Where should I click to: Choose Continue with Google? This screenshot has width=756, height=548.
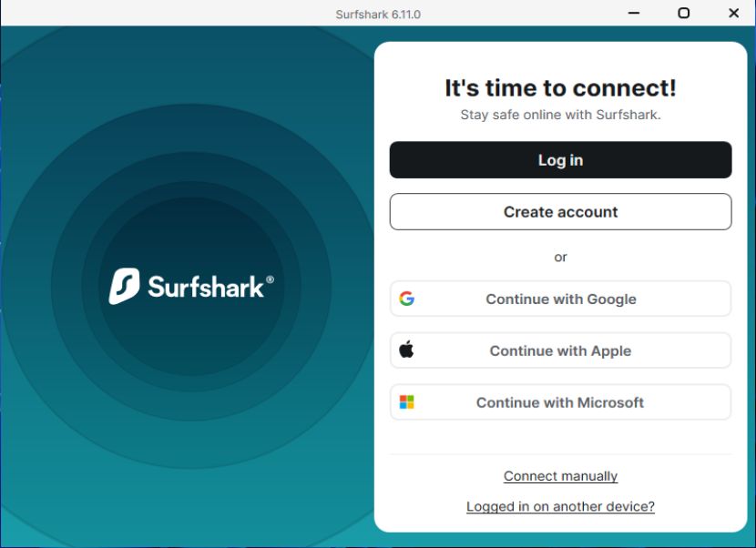pos(560,299)
